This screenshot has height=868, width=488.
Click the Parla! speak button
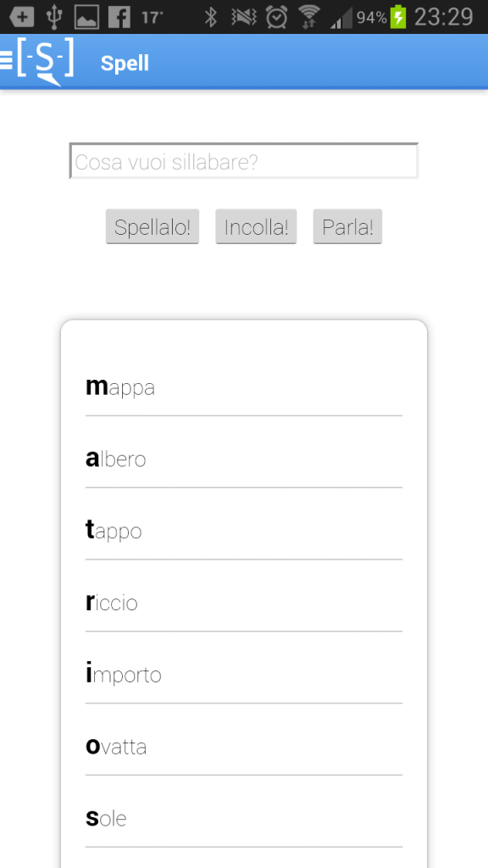(347, 226)
